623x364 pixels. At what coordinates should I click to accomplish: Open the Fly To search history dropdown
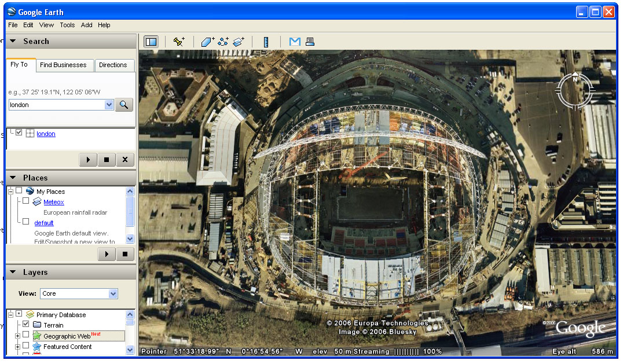(x=109, y=105)
